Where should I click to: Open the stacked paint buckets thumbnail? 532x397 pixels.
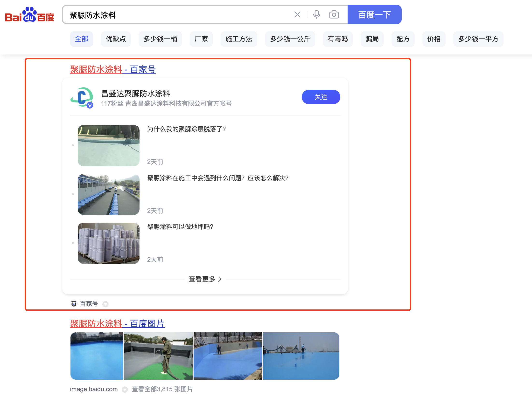point(109,243)
